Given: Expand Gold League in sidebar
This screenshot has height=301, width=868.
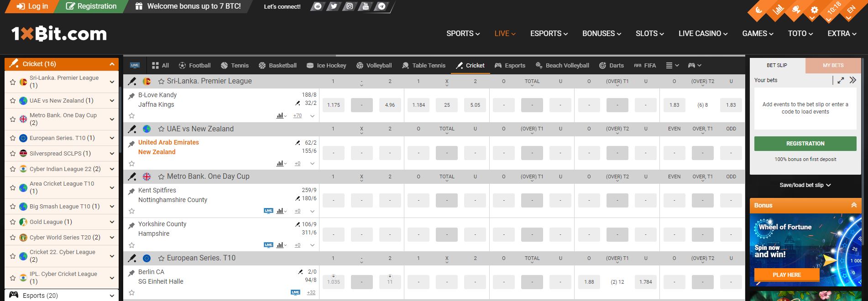Looking at the screenshot, I should [112, 222].
